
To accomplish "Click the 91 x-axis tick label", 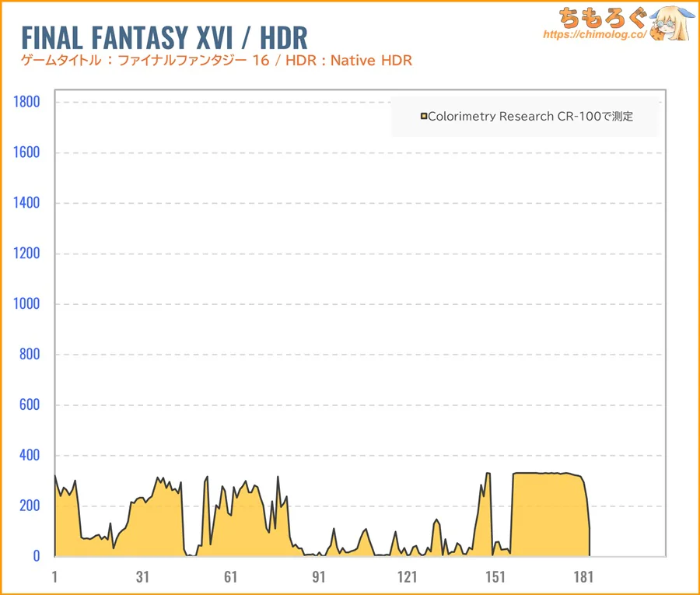I will 318,577.
